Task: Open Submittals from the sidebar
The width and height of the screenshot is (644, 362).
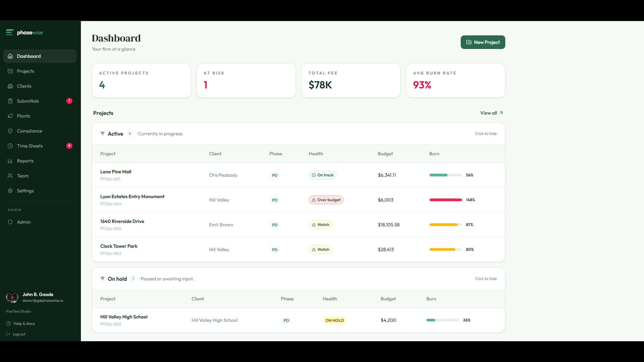Action: (x=40, y=101)
